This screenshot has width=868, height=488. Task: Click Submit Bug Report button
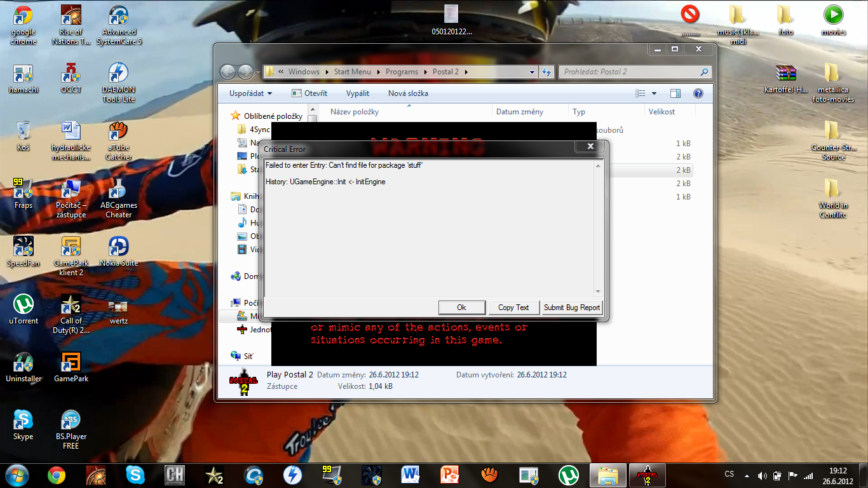click(571, 308)
